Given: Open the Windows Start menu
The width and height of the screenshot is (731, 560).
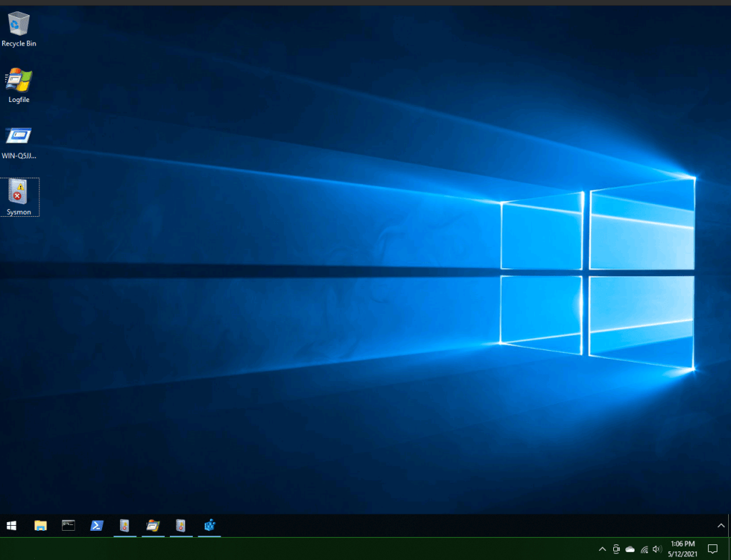Looking at the screenshot, I should [11, 526].
